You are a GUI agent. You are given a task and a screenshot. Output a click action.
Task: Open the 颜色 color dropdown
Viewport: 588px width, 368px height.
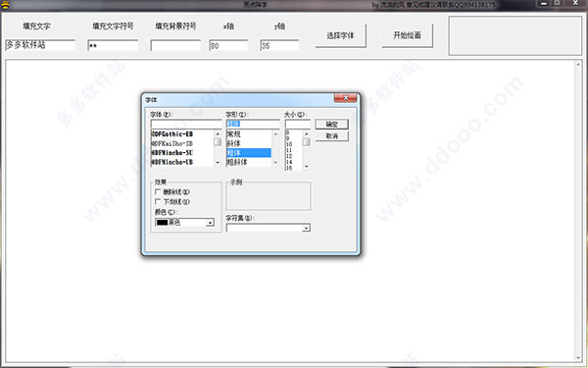[210, 223]
